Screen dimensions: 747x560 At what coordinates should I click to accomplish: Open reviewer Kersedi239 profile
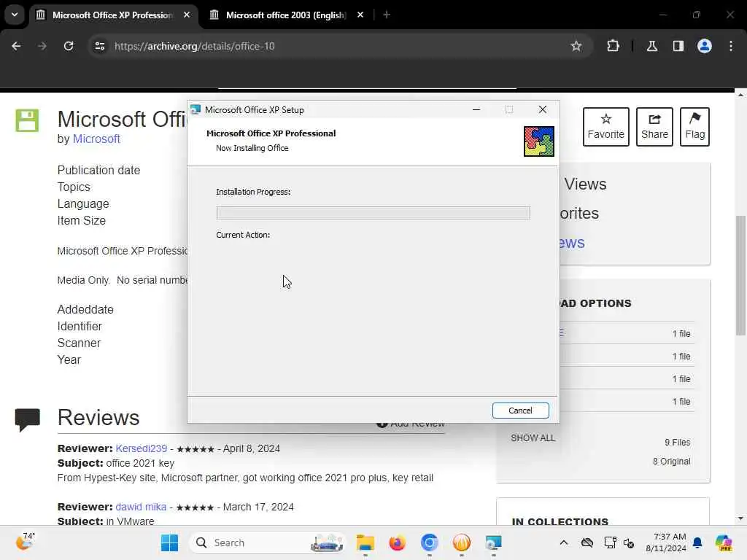(141, 448)
